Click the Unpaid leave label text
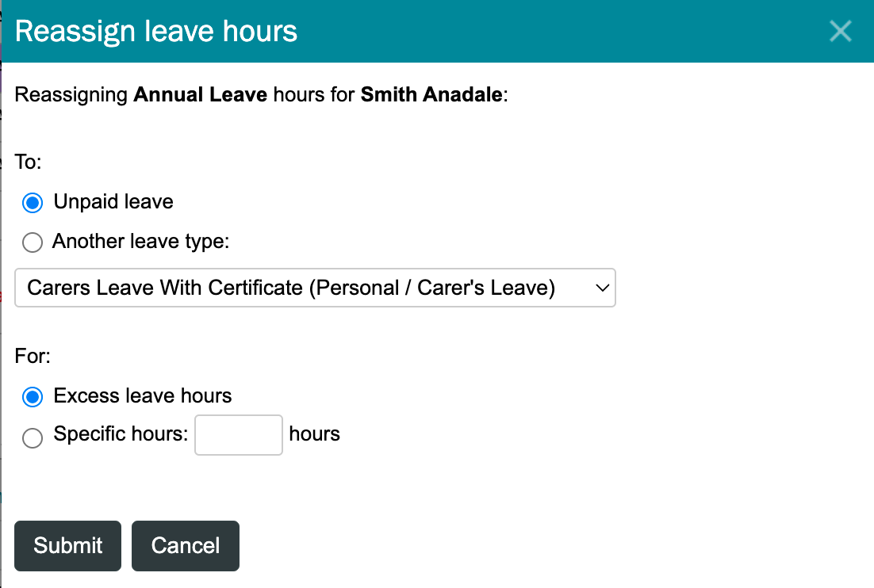874x588 pixels. coord(113,201)
